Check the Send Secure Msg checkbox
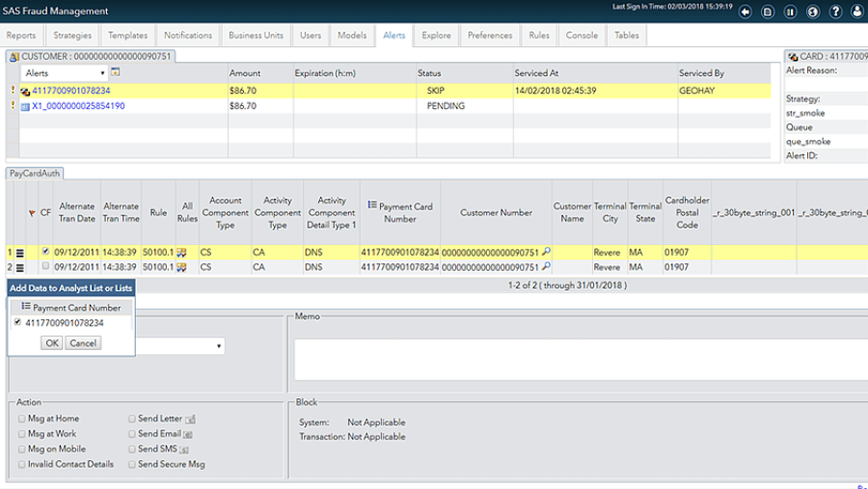This screenshot has height=489, width=868. point(132,465)
